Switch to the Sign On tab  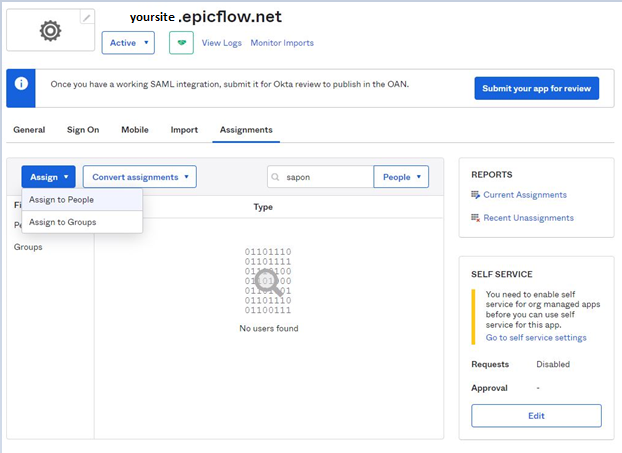pos(83,130)
